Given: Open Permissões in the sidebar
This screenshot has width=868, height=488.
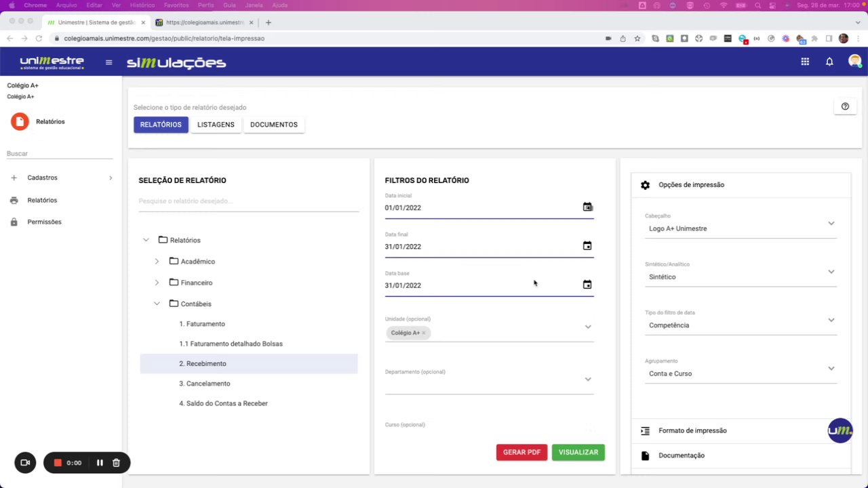Looking at the screenshot, I should [x=44, y=222].
